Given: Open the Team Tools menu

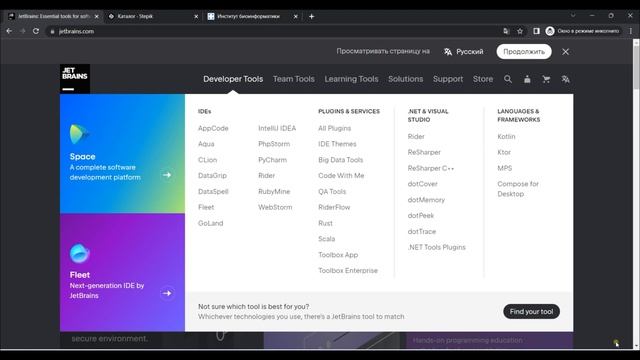Looking at the screenshot, I should click(x=294, y=79).
